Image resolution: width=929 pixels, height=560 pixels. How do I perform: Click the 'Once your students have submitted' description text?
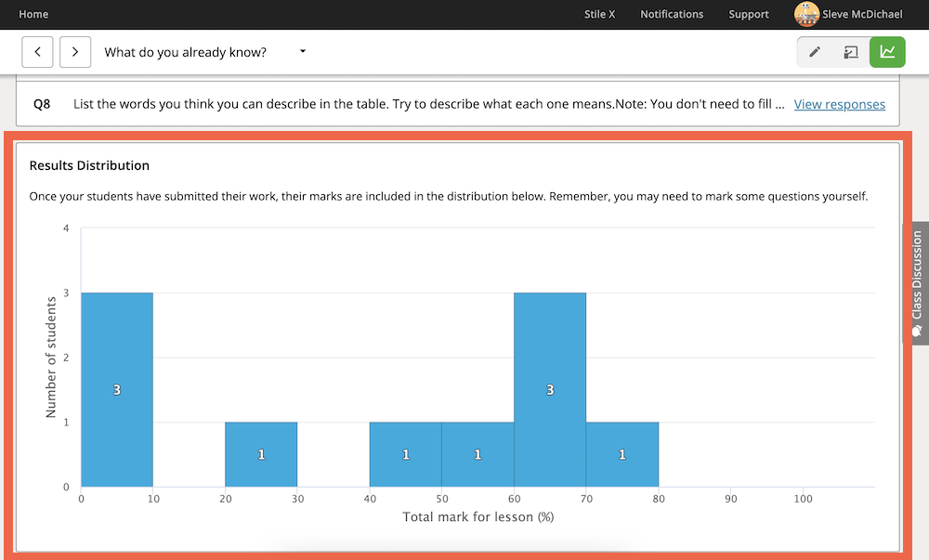pyautogui.click(x=449, y=197)
